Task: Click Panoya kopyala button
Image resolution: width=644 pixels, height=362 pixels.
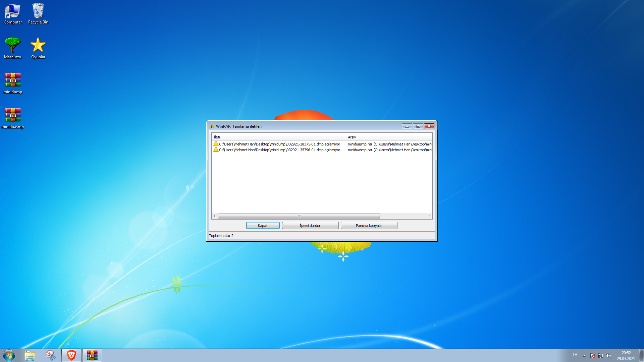Action: coord(369,226)
